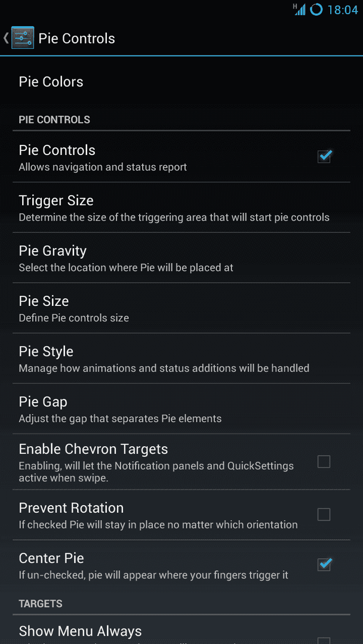This screenshot has width=363, height=644.
Task: Check the Prevent Rotation box
Action: point(324,514)
